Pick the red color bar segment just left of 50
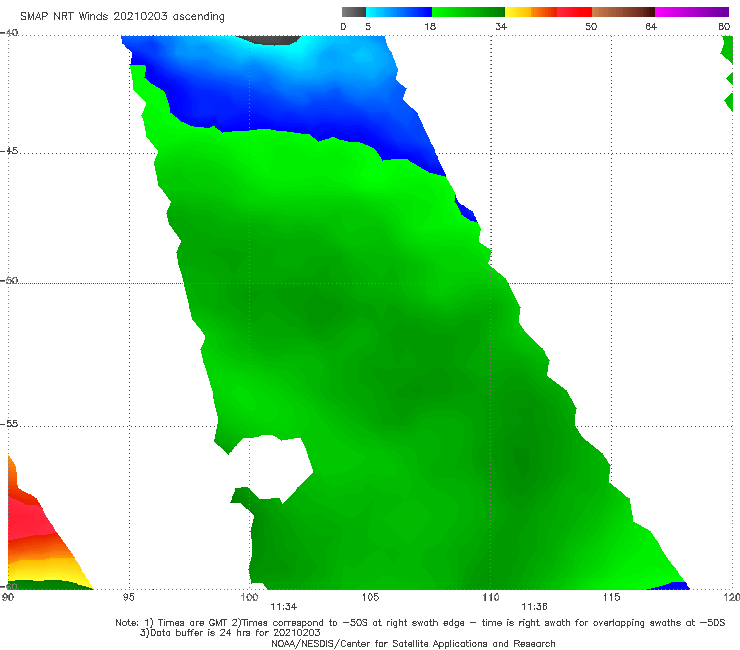 (574, 12)
